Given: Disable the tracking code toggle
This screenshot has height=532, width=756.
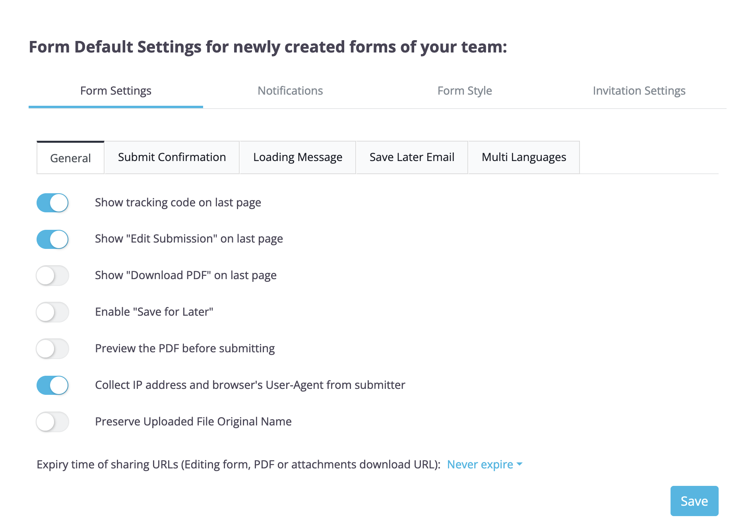Looking at the screenshot, I should pos(52,203).
